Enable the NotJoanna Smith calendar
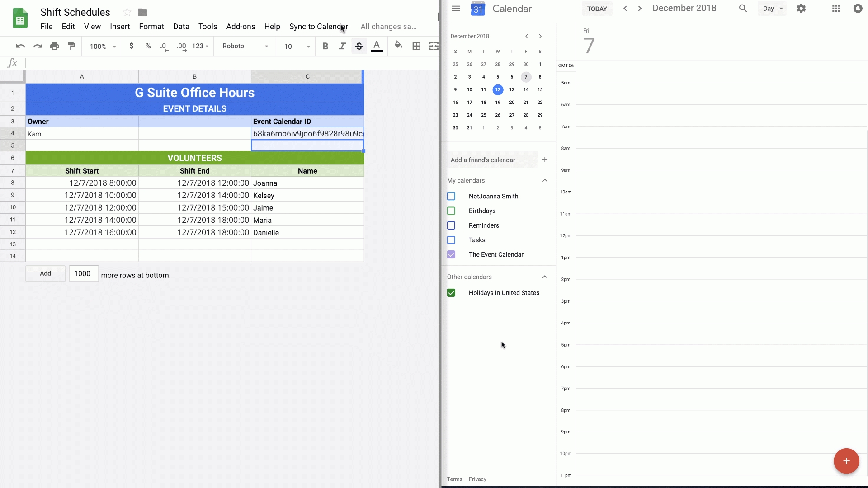 [451, 196]
